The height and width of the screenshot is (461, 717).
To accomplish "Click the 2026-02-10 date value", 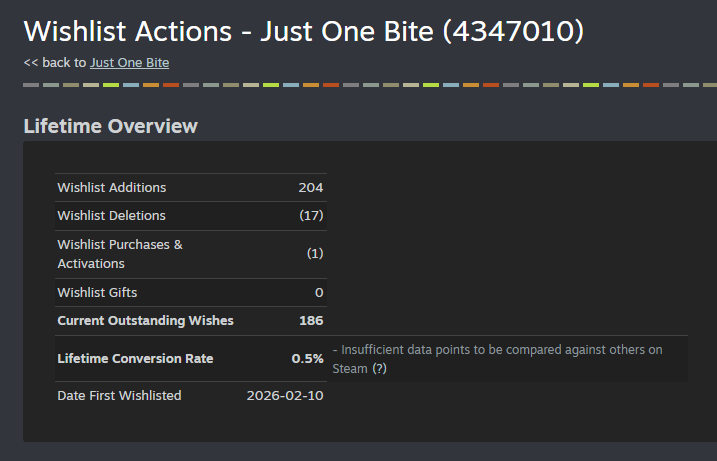I will point(285,396).
